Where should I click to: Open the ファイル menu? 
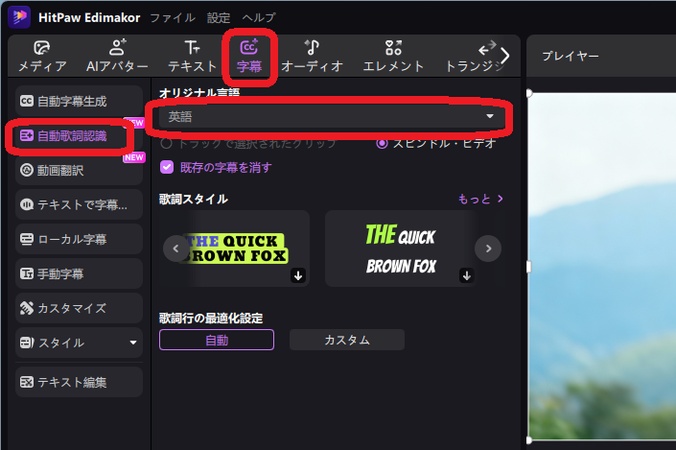(172, 18)
